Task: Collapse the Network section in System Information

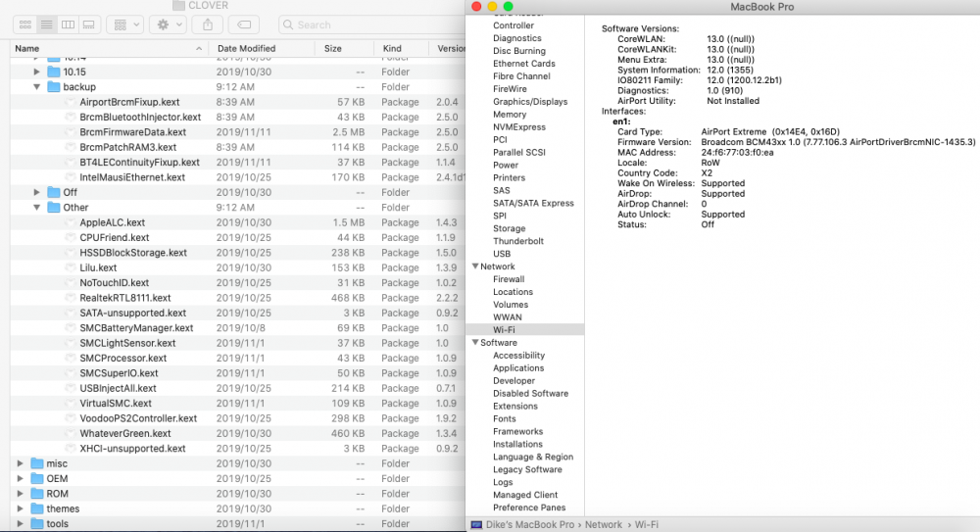Action: click(475, 266)
